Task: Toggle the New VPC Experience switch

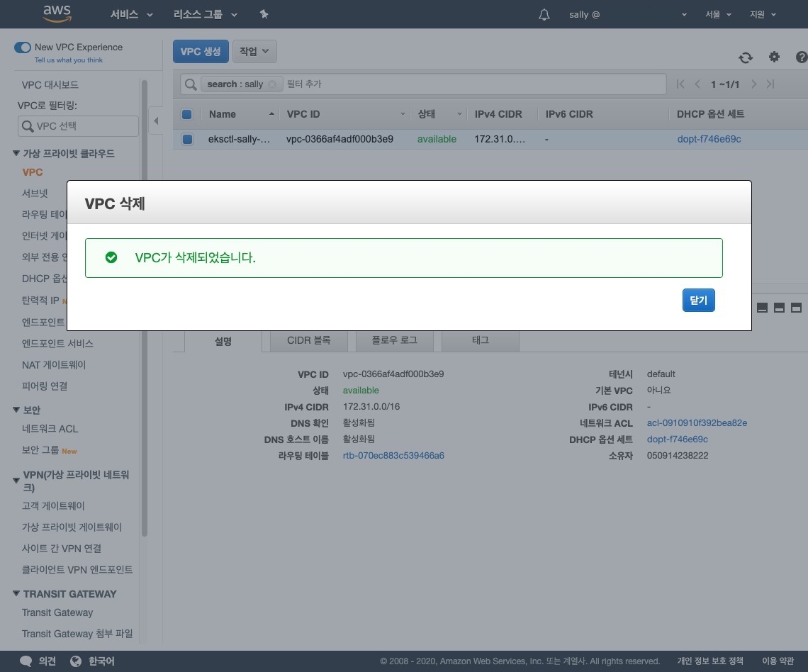Action: [x=23, y=47]
